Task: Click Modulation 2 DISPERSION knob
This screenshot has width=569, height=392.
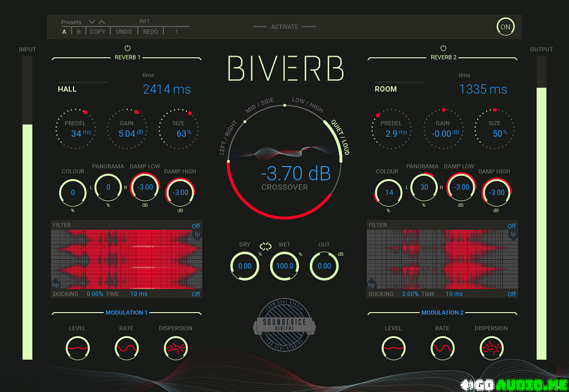Action: [492, 348]
